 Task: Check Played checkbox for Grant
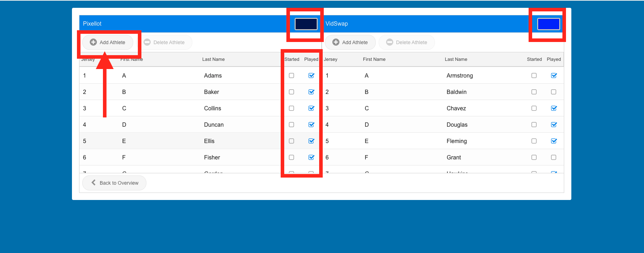tap(554, 157)
